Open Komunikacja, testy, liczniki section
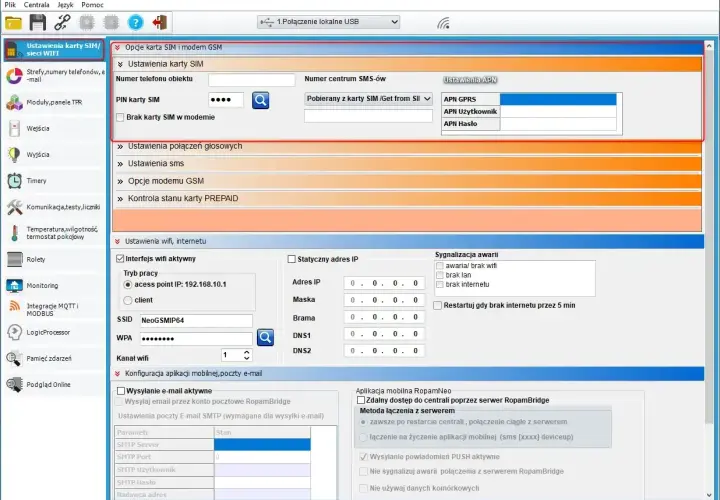 coord(54,207)
